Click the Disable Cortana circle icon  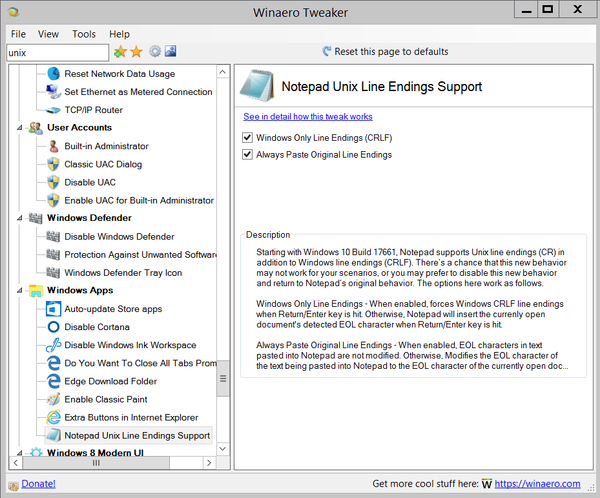[x=53, y=327]
